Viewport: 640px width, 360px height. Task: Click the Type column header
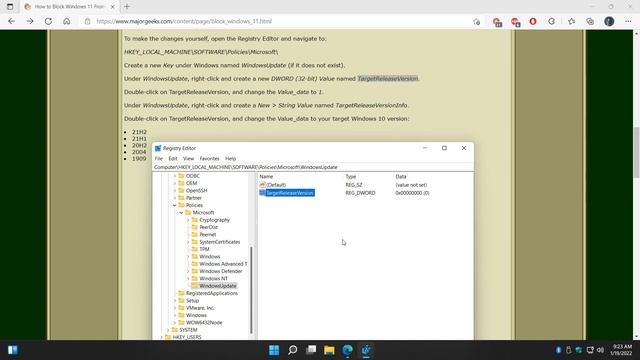tap(351, 176)
